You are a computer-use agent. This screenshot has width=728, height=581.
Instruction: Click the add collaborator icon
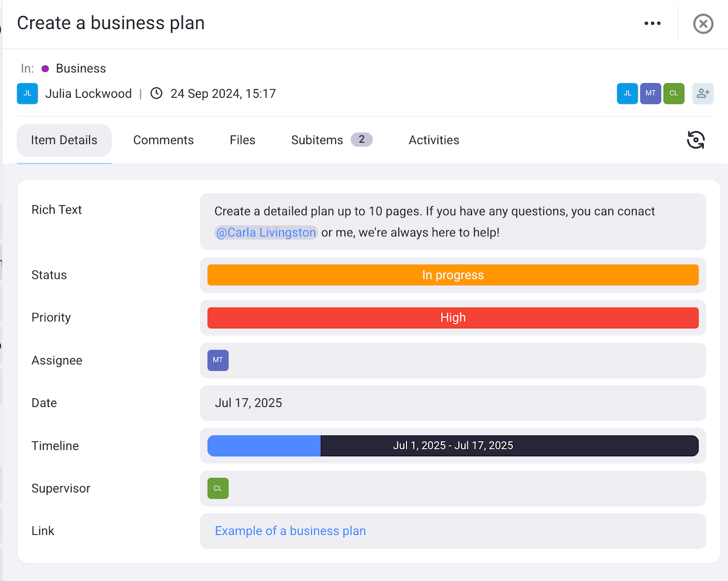click(x=703, y=93)
